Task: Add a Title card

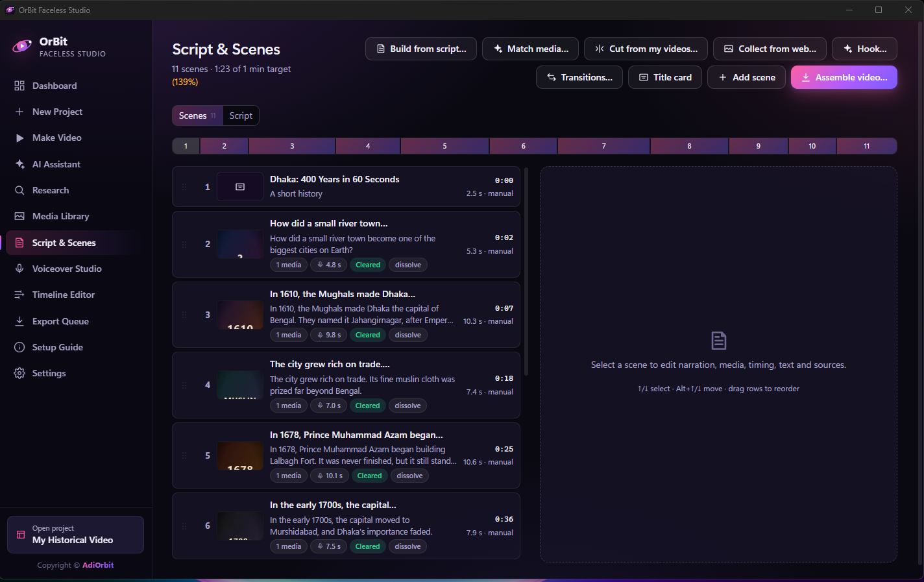Action: [x=665, y=77]
